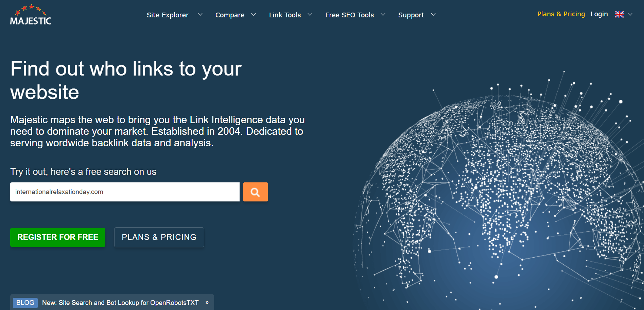Open the Free SEO Tools menu

point(349,15)
